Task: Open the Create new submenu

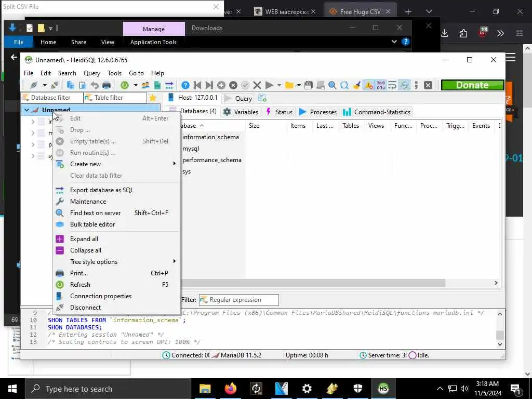Action: tap(117, 164)
